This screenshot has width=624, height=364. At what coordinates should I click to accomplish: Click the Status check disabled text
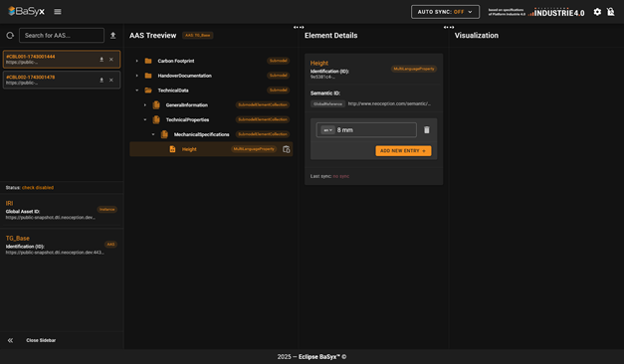pyautogui.click(x=30, y=188)
